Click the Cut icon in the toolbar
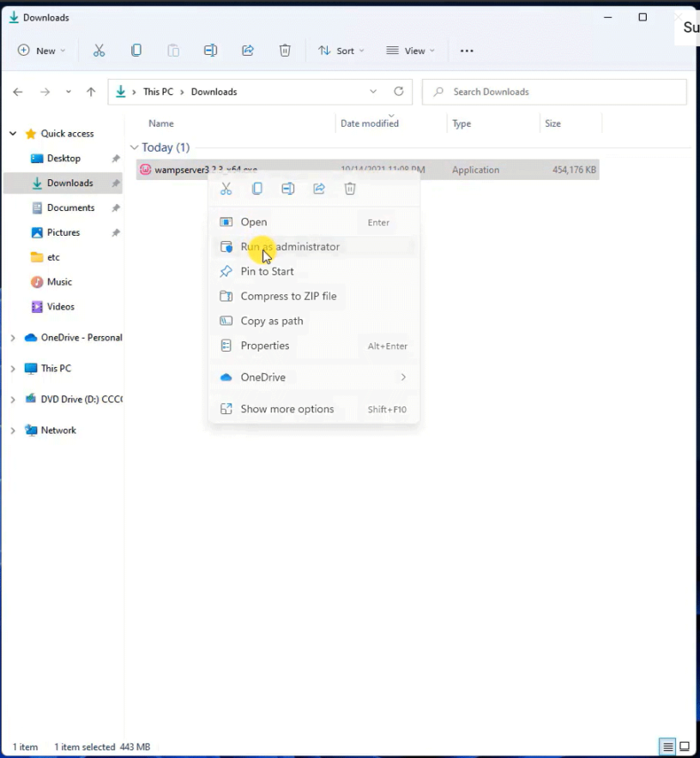700x758 pixels. 99,51
